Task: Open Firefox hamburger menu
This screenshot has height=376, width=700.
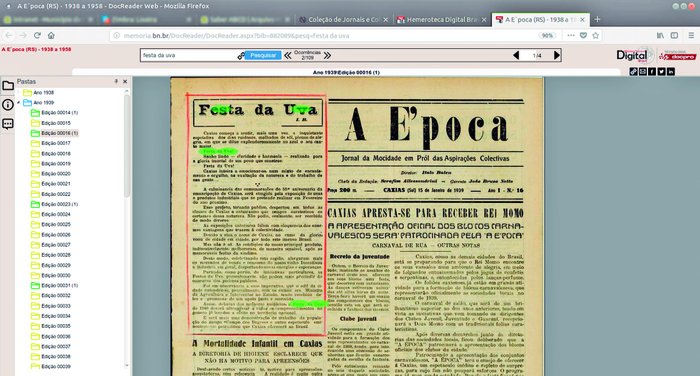Action: tap(691, 35)
